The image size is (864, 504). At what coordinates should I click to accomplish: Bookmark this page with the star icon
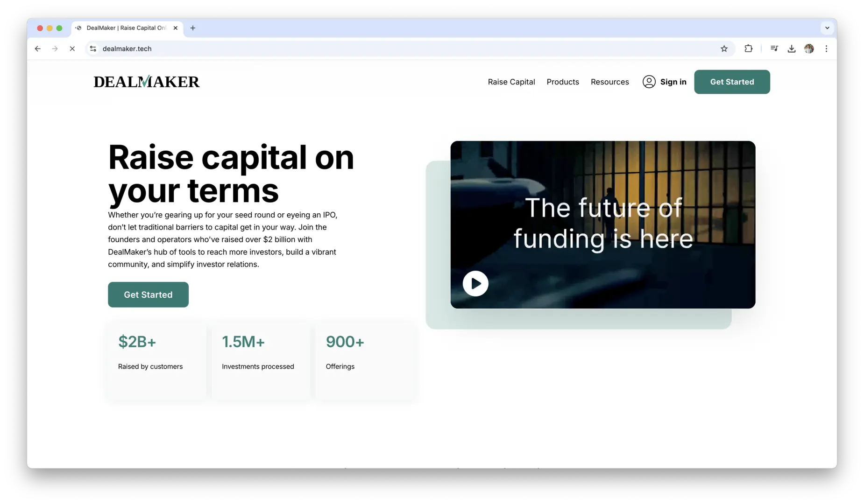coord(724,49)
